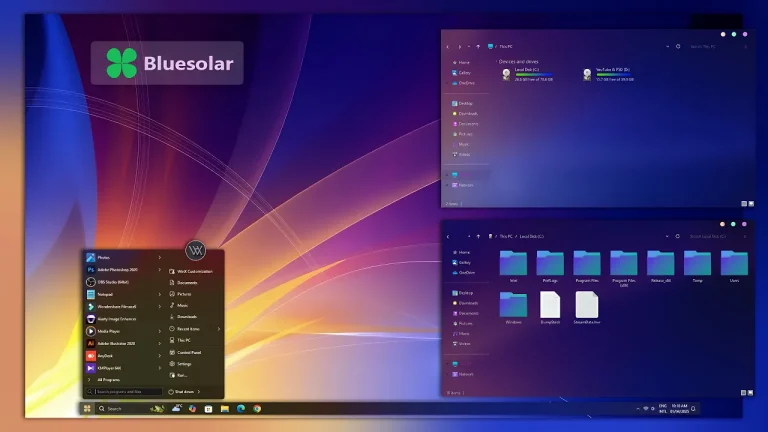
Task: Open Run... from the start menu
Action: click(178, 375)
